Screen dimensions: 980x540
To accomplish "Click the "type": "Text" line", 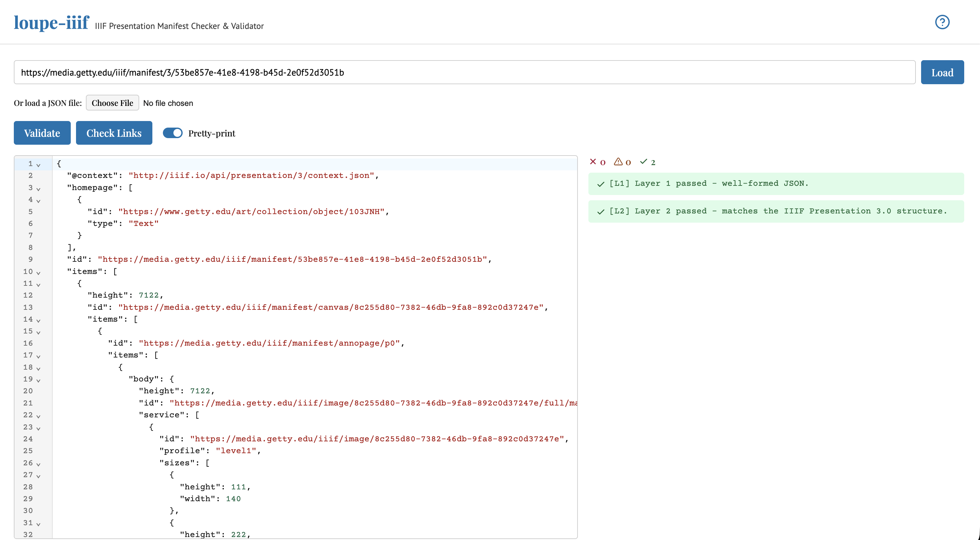I will [123, 224].
